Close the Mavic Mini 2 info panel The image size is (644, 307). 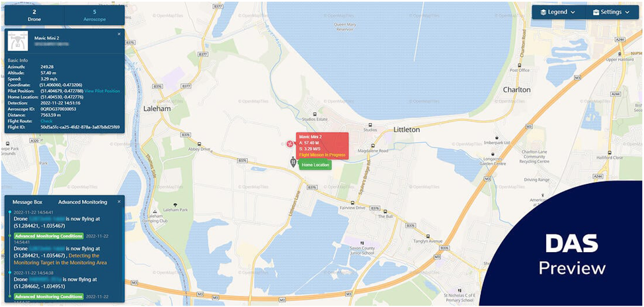tap(119, 34)
